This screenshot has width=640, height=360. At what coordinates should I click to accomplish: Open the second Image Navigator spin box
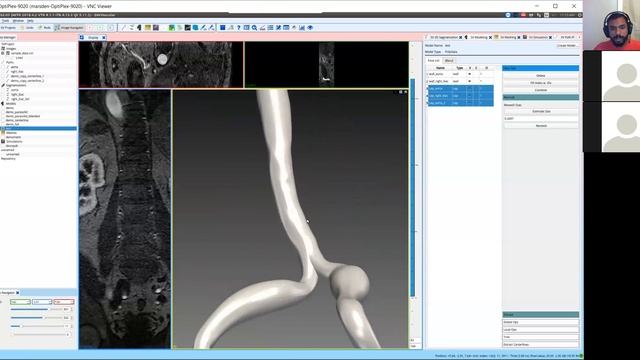(42, 302)
